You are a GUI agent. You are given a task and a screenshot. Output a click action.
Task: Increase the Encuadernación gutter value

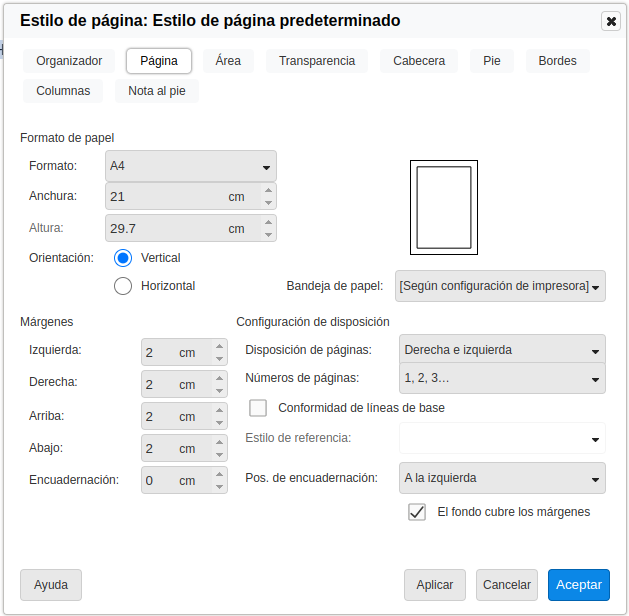(219, 475)
